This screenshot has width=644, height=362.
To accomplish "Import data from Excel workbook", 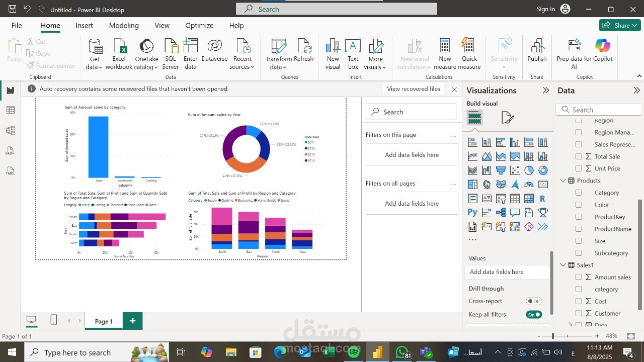I will point(119,54).
